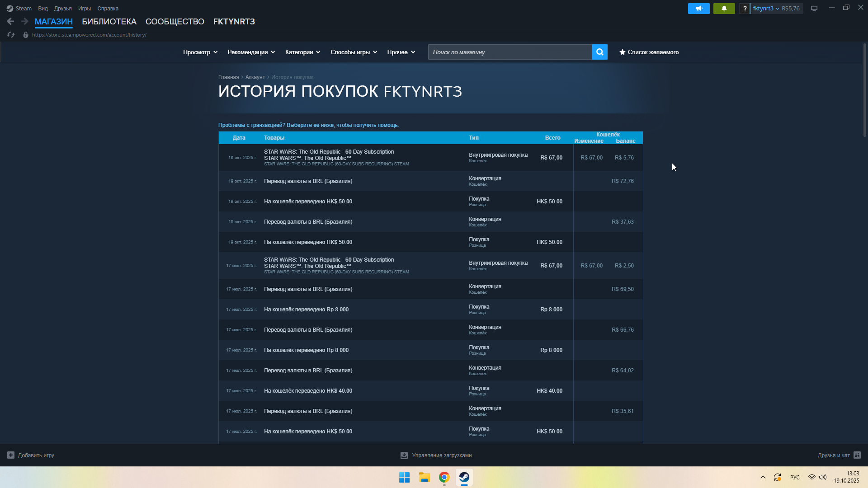Expand the Категории dropdown menu
The width and height of the screenshot is (868, 488).
302,52
